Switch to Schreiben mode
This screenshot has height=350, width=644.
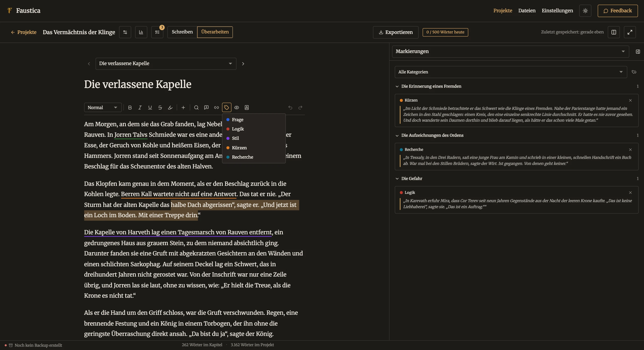(x=182, y=32)
